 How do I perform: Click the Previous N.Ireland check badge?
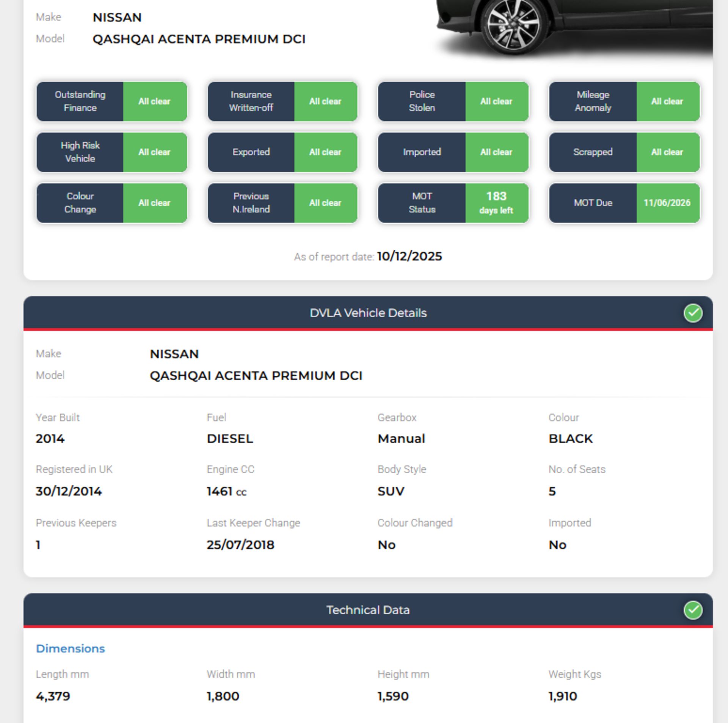(x=282, y=203)
